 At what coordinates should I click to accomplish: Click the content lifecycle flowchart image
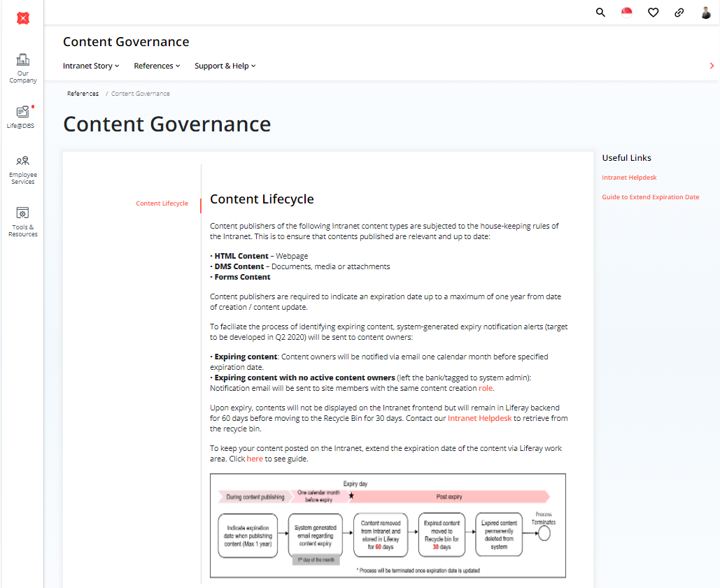tap(388, 526)
